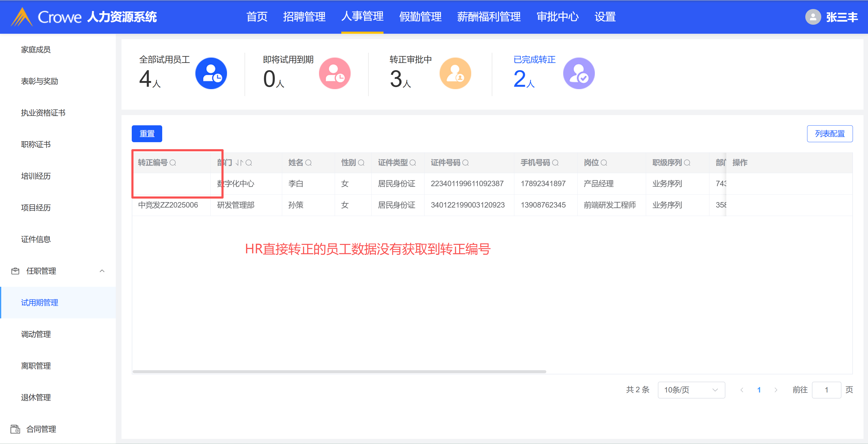868x444 pixels.
Task: Click the blue 重置 button
Action: (x=147, y=134)
